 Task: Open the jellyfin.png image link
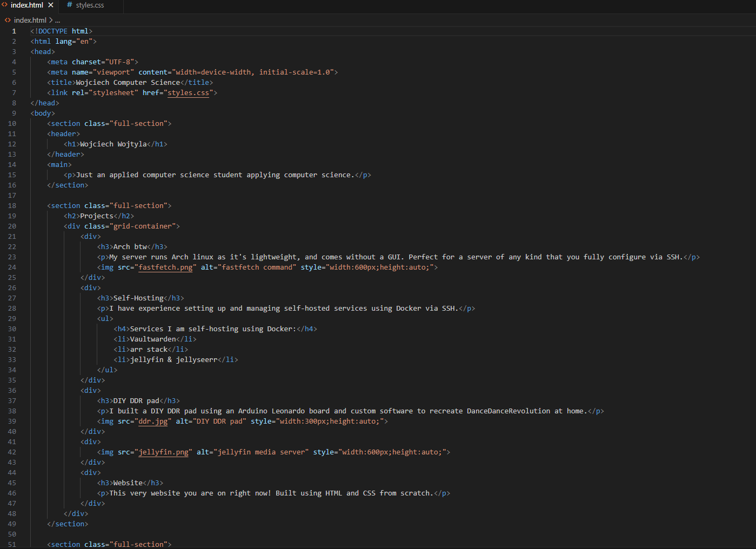click(x=163, y=452)
